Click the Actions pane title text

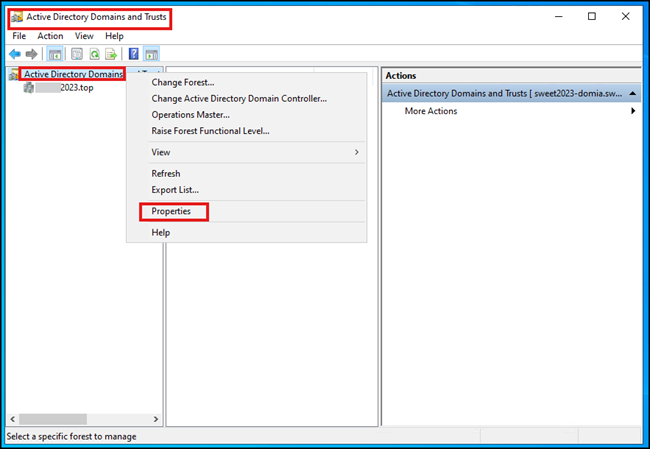click(x=400, y=76)
